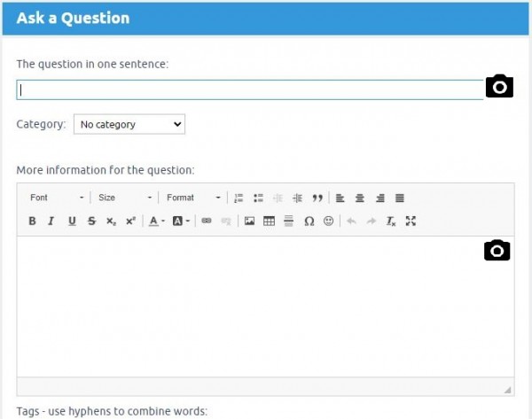Toggle italic formatting

(51, 221)
